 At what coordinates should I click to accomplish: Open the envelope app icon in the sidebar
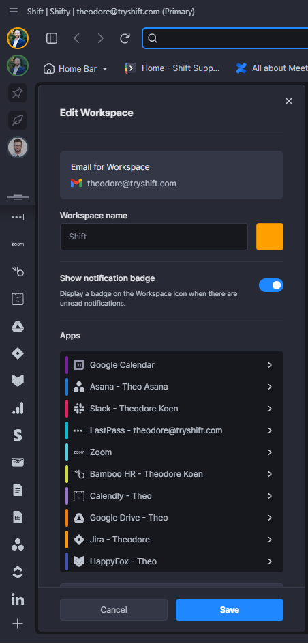tap(18, 463)
